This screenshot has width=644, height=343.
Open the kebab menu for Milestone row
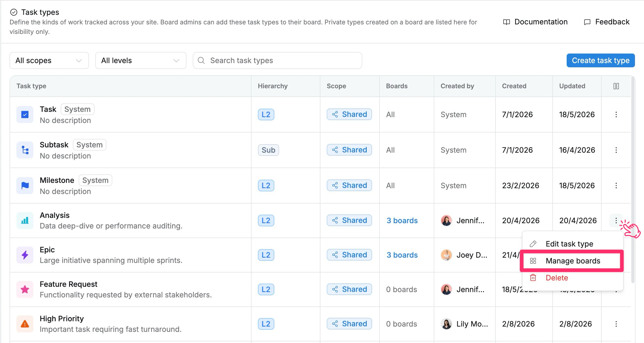pyautogui.click(x=616, y=186)
